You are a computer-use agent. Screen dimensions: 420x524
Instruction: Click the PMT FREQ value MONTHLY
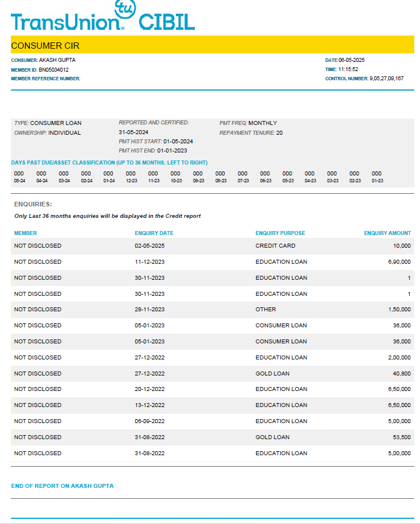tap(262, 123)
